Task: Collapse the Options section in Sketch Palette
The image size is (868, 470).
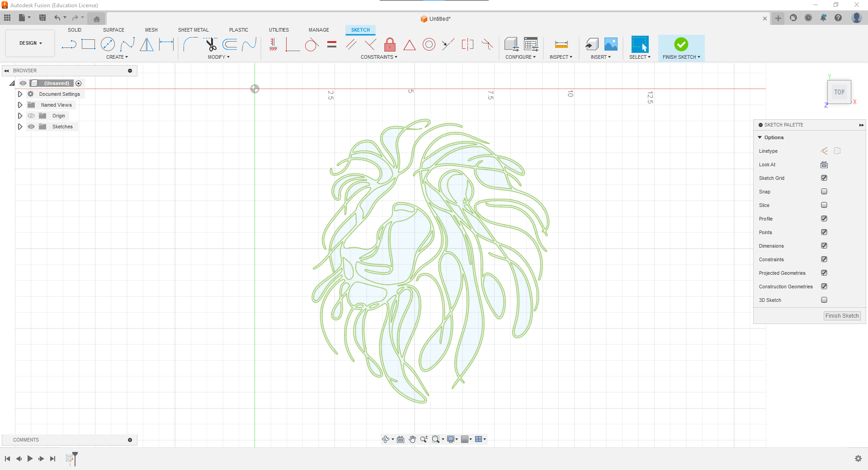Action: click(760, 137)
